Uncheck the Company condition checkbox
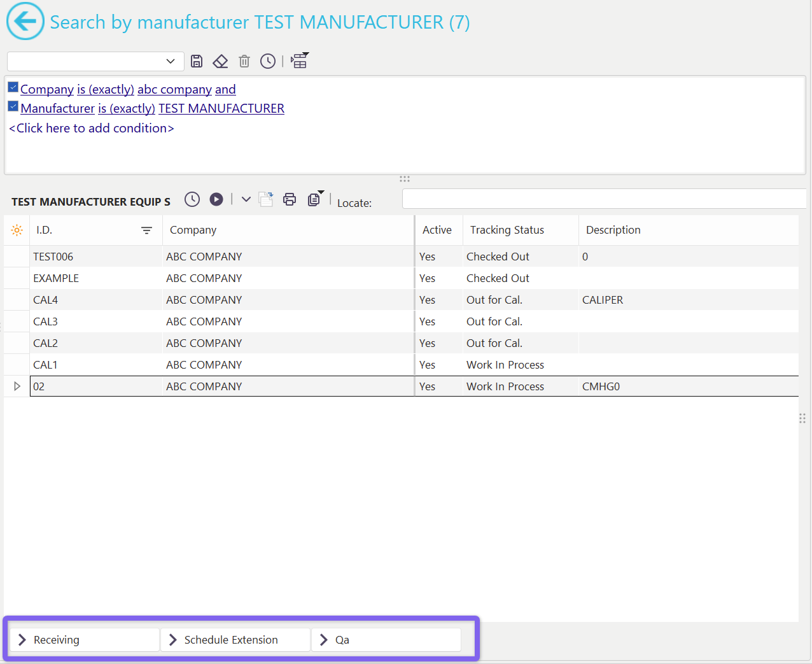Image resolution: width=812 pixels, height=664 pixels. pyautogui.click(x=13, y=88)
